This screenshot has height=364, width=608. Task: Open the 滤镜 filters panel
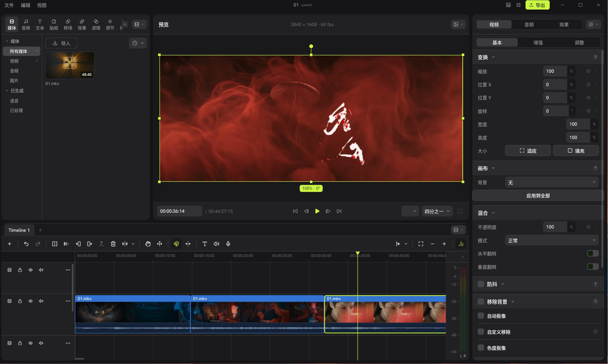point(96,24)
